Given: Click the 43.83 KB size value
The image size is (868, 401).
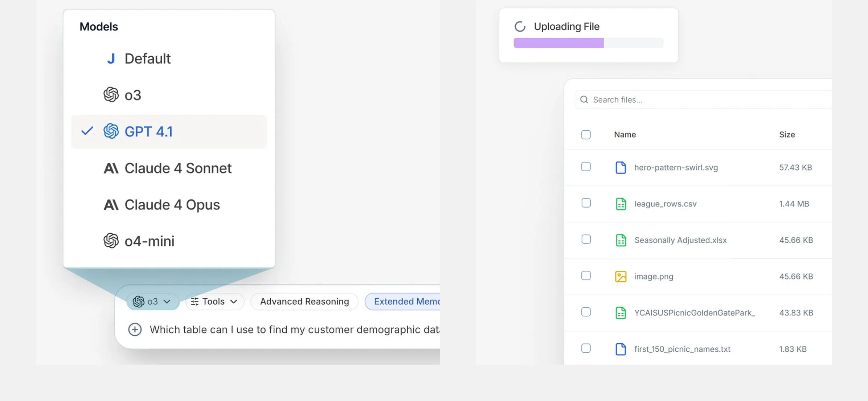Looking at the screenshot, I should (796, 312).
